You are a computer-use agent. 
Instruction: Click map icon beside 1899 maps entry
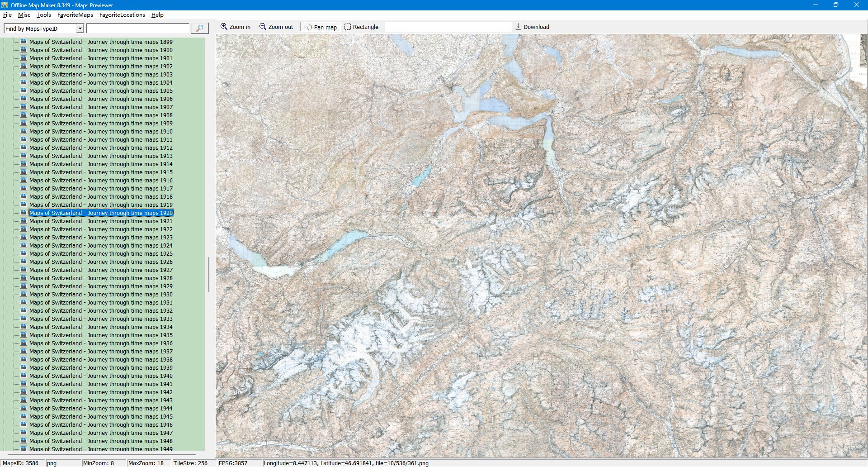pyautogui.click(x=24, y=42)
